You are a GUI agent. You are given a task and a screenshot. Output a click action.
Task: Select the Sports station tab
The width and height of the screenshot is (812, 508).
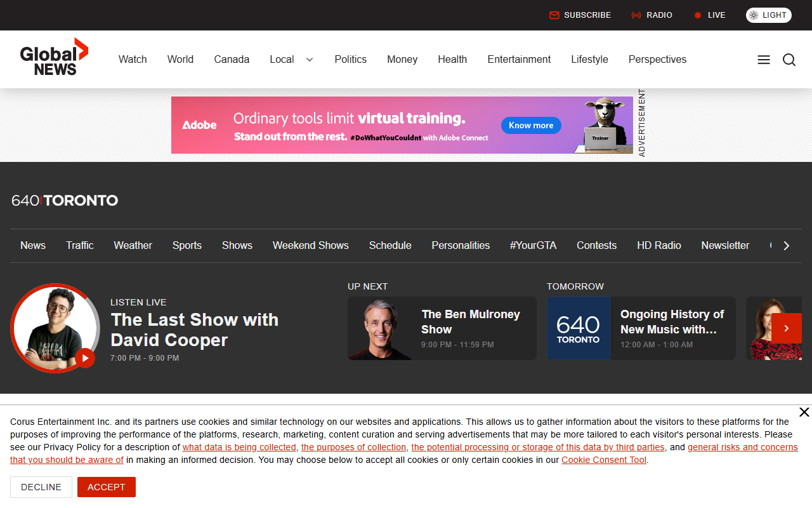click(x=187, y=245)
